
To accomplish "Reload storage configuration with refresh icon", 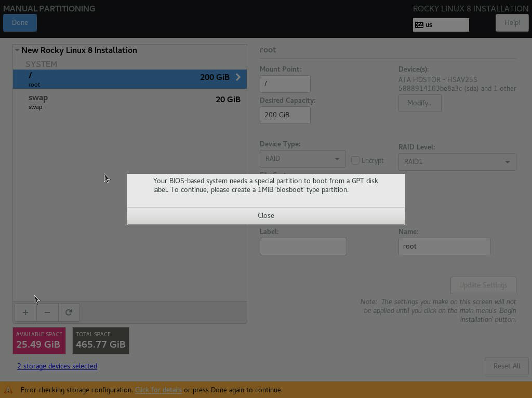I will [69, 312].
